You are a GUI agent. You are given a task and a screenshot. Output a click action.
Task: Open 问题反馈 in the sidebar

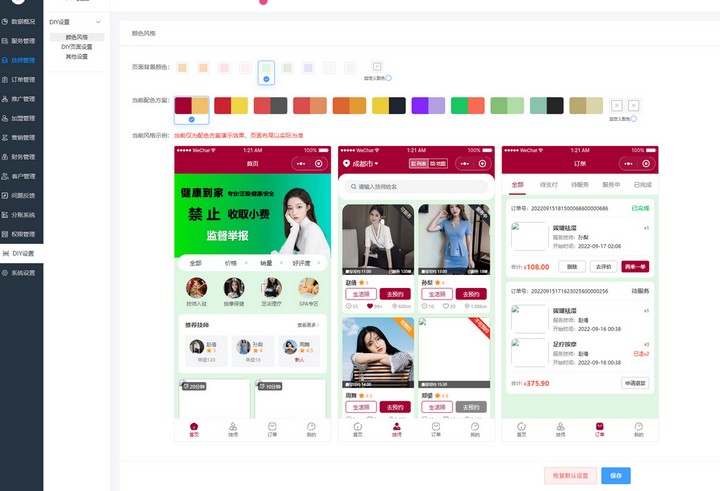click(21, 195)
